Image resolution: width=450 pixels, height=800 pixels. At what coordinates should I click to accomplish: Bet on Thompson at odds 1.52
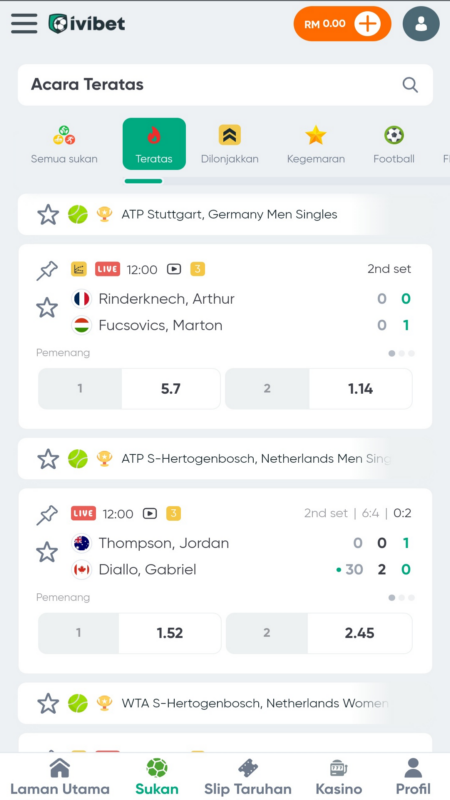tap(130, 633)
